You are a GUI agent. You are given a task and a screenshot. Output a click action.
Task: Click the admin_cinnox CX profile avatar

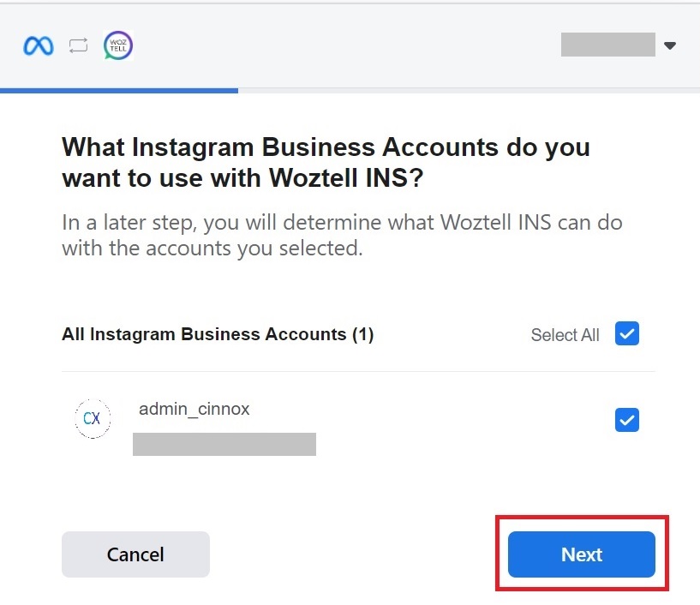[x=93, y=419]
